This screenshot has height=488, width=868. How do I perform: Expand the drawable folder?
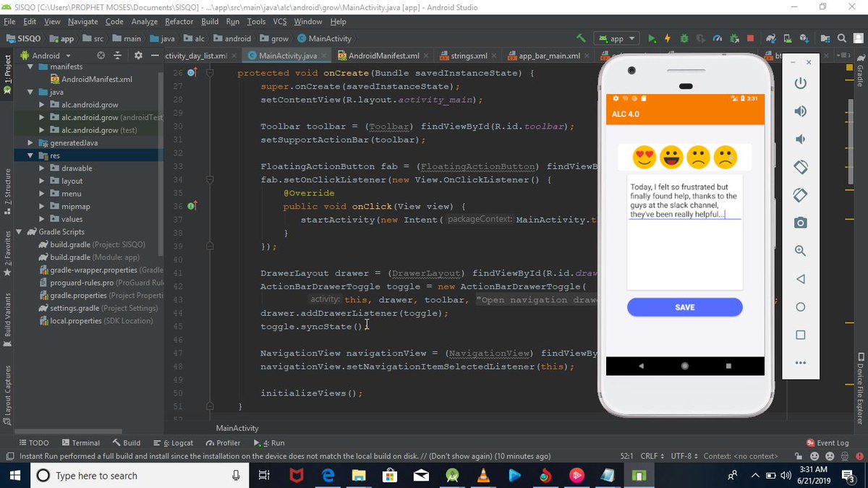43,168
